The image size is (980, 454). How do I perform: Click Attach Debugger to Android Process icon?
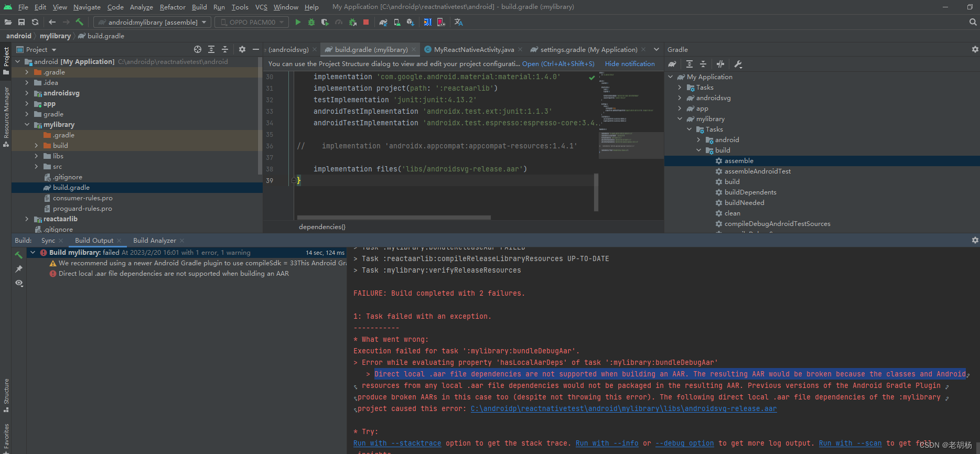352,22
